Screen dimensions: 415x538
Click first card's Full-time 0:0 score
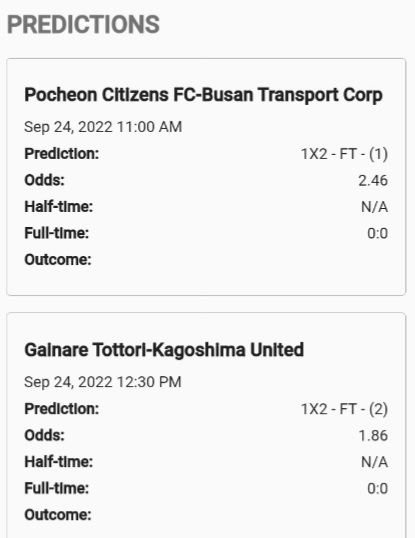[x=377, y=233]
